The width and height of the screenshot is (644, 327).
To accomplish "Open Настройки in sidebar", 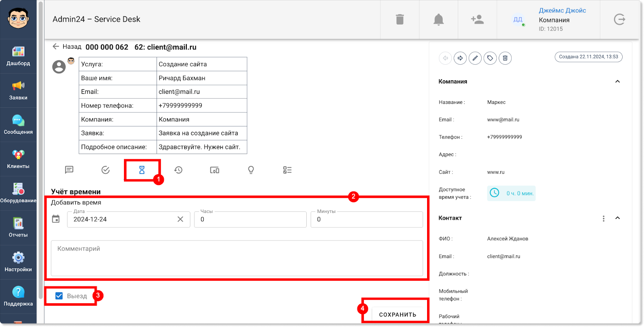I will pyautogui.click(x=18, y=262).
